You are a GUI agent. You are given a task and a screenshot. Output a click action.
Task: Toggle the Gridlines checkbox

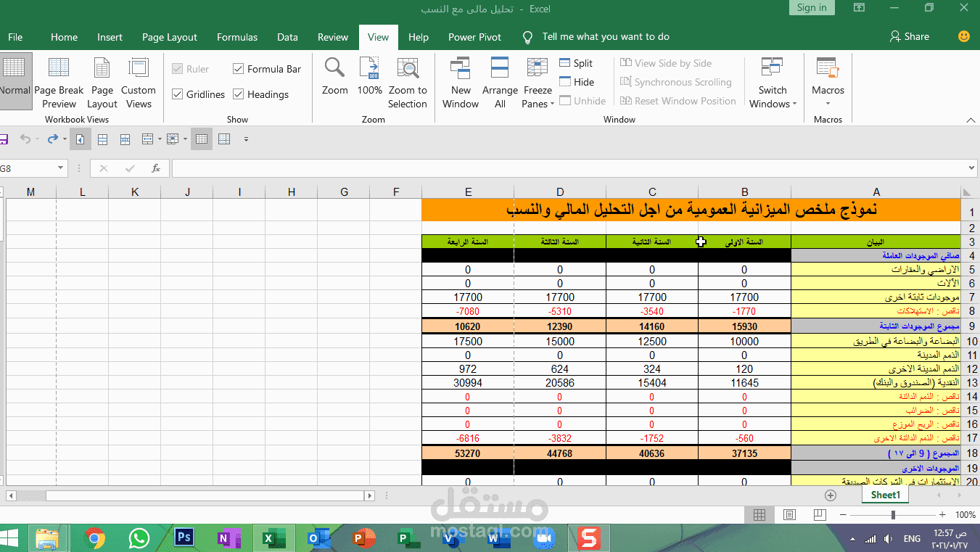[178, 94]
